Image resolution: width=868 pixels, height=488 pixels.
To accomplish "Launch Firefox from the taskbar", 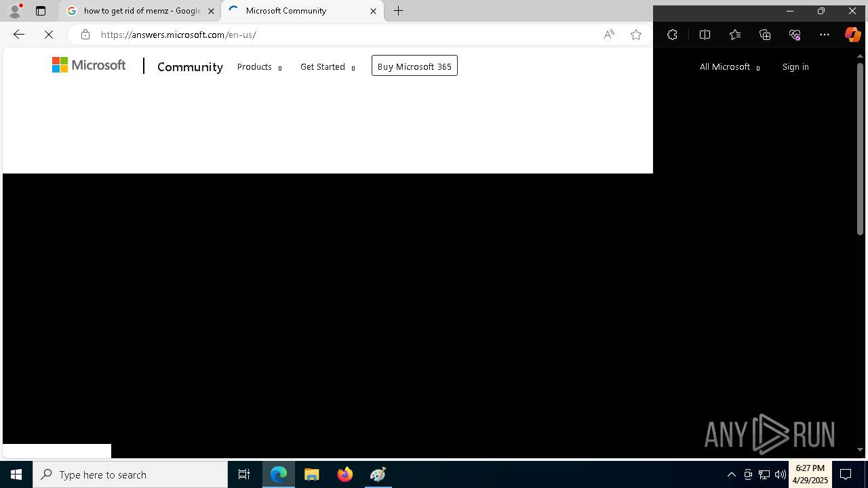I will 345,474.
